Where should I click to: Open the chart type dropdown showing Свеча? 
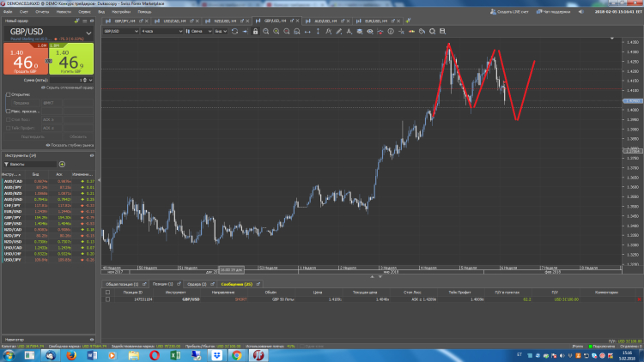coord(198,31)
